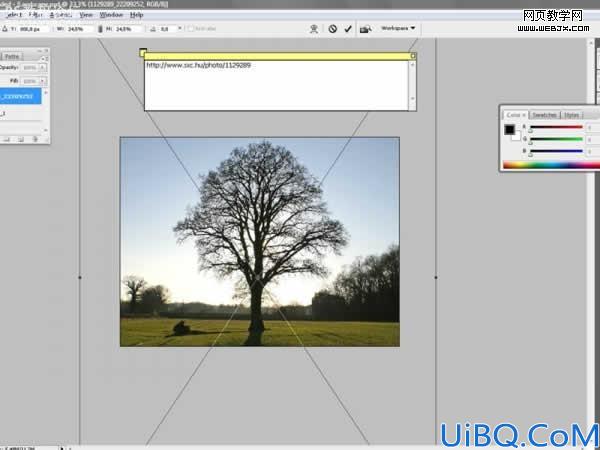
Task: Toggle the relative positioning triangle icon
Action: [5, 29]
